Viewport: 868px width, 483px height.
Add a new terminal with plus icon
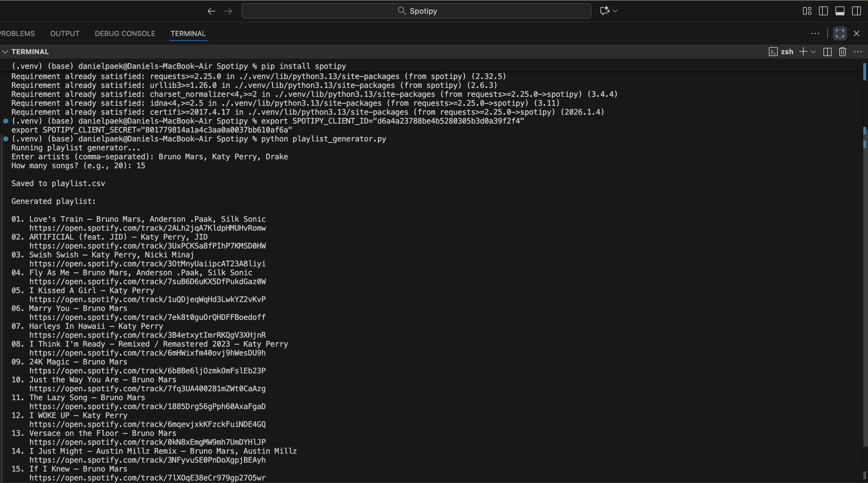pyautogui.click(x=803, y=52)
